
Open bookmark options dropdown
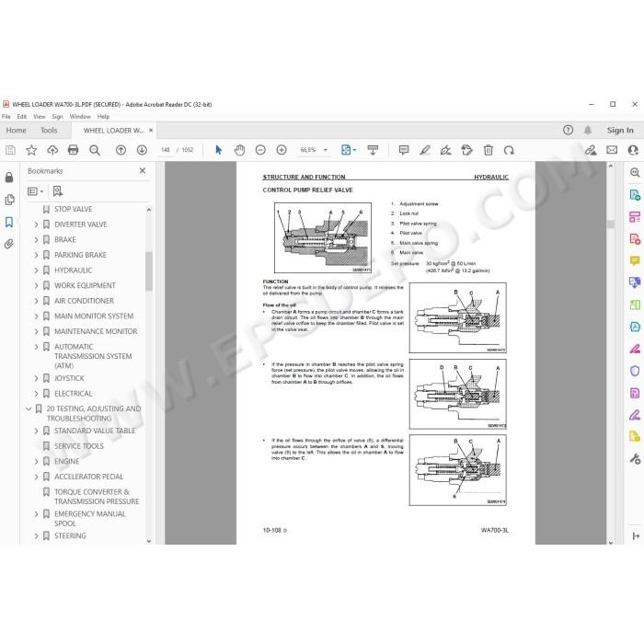(35, 191)
